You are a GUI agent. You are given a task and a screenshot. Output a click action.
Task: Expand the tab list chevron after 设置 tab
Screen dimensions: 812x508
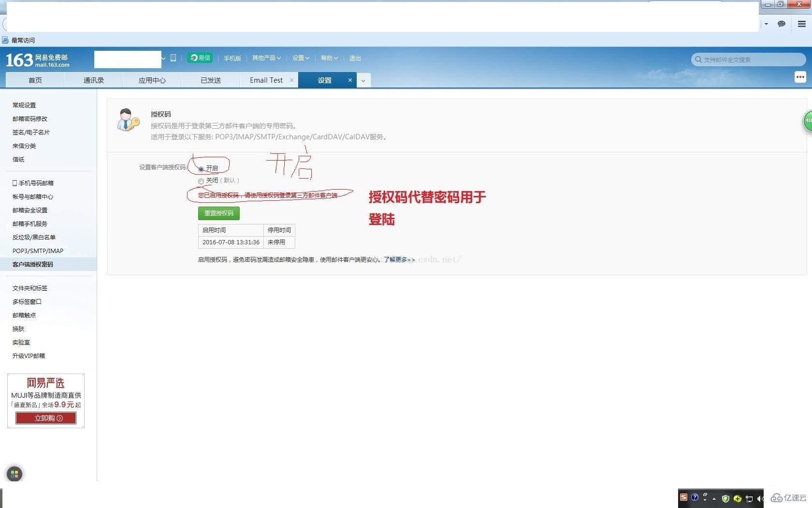[363, 81]
